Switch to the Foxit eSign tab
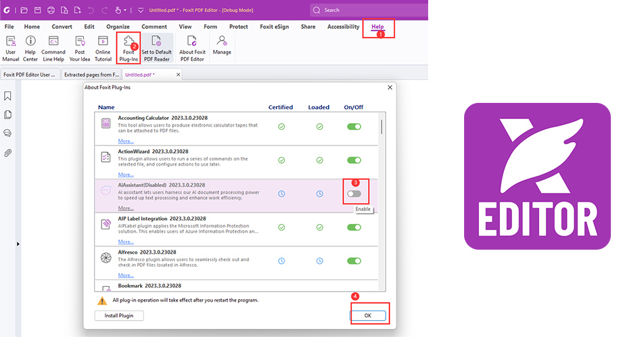The image size is (644, 337). (x=275, y=26)
